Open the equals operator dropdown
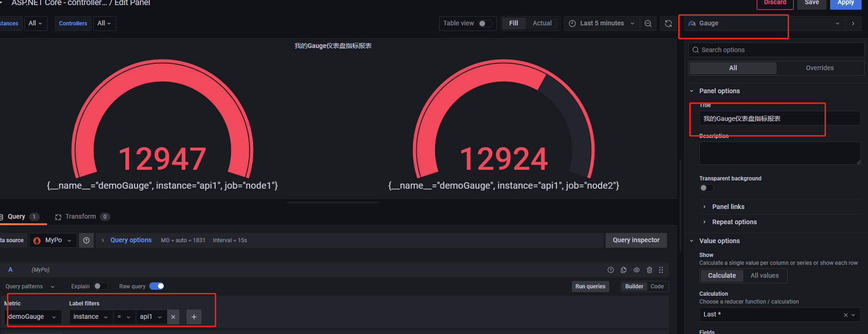Screen dimensions: 868x334 124,317
